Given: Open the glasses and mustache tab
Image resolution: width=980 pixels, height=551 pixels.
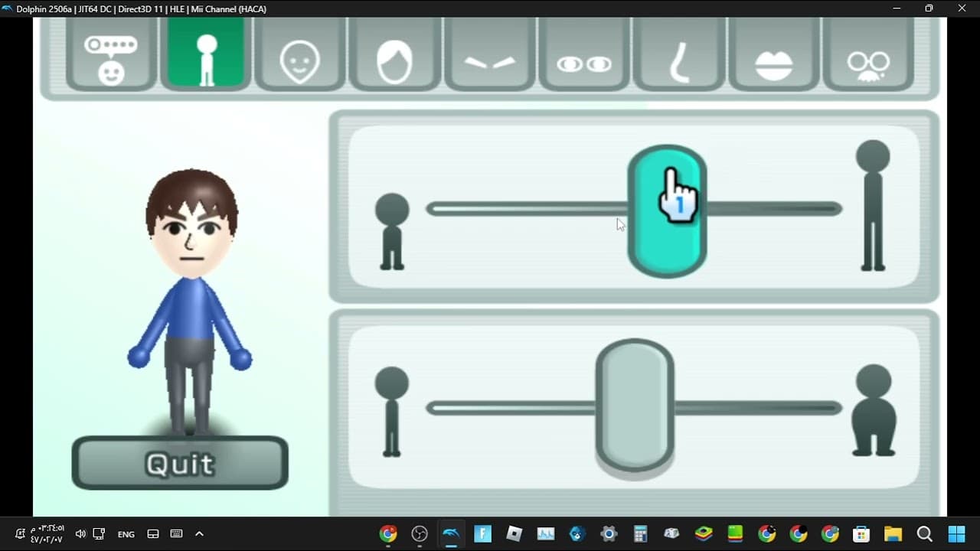Looking at the screenshot, I should coord(868,54).
